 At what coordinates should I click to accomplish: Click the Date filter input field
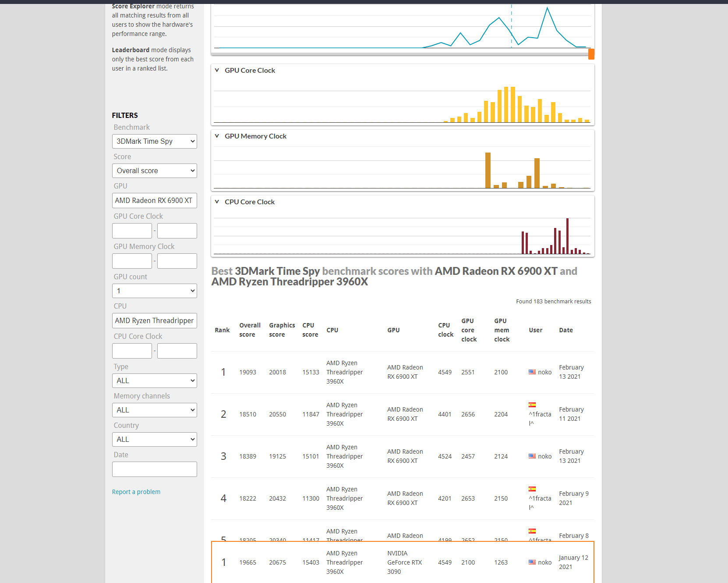coord(154,469)
